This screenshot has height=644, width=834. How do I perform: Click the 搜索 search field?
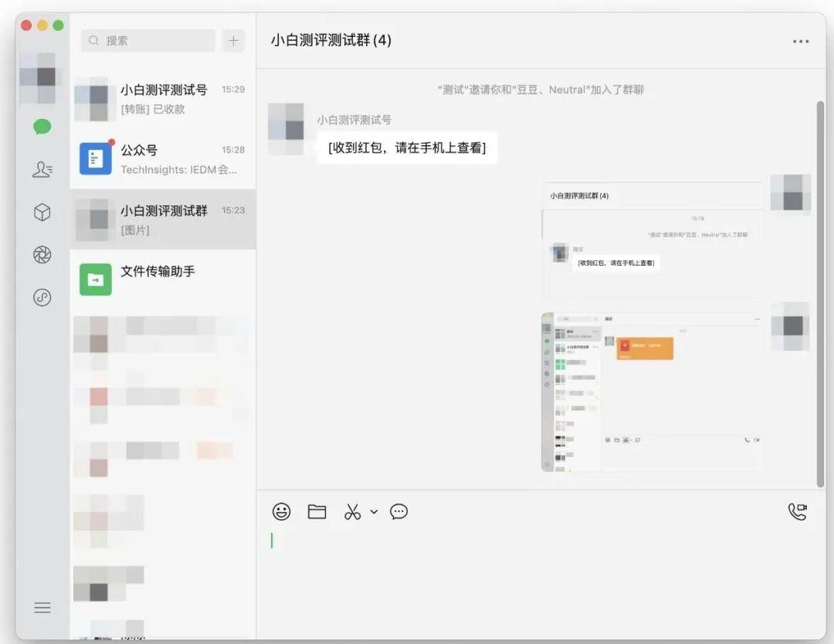coord(148,41)
